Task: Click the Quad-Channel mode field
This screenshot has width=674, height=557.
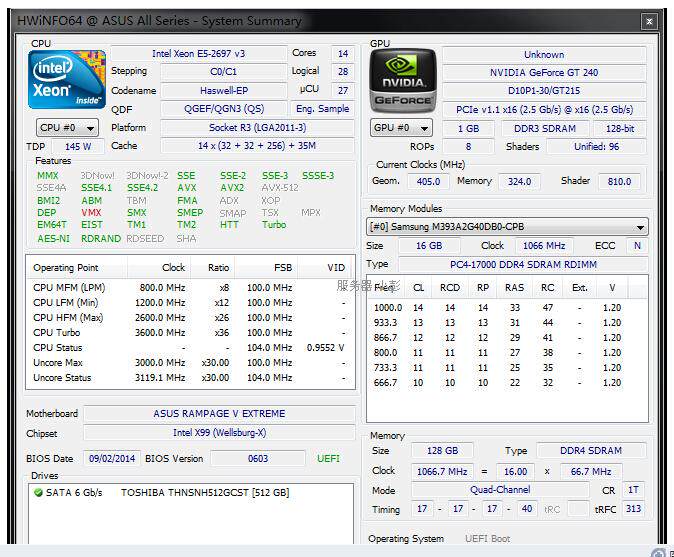Action: click(500, 490)
